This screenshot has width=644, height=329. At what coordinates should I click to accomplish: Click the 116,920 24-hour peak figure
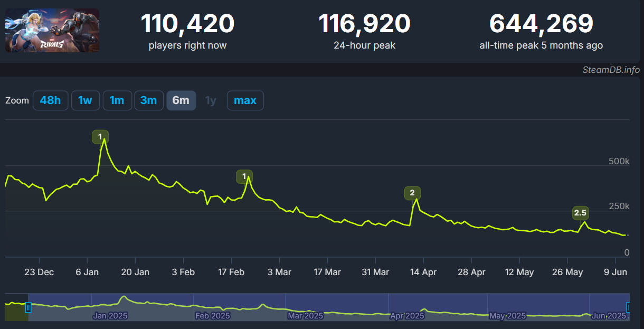click(364, 24)
